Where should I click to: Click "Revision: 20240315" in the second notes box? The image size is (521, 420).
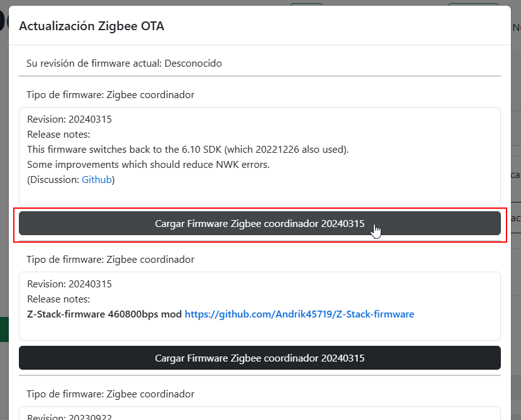(69, 284)
